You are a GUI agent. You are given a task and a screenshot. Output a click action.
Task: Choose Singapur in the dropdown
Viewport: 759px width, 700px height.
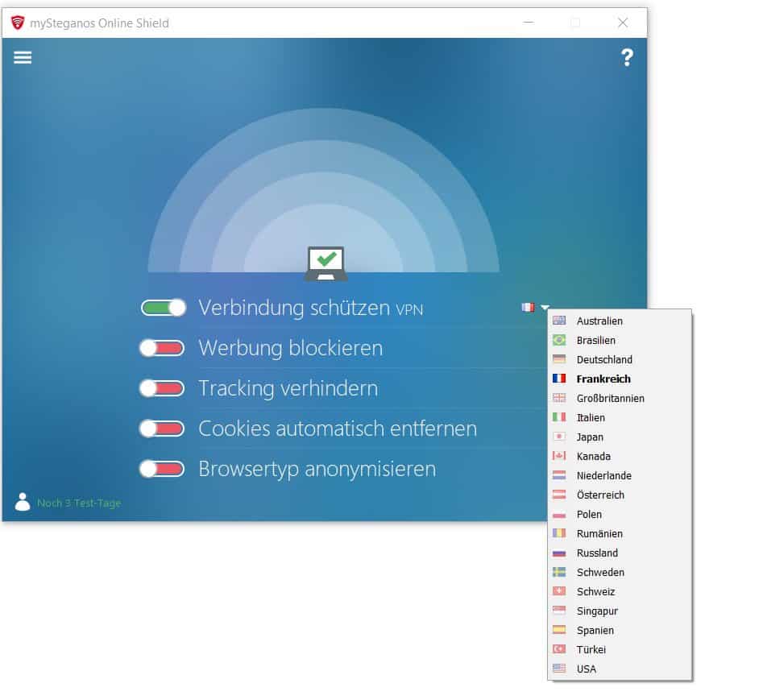(620, 611)
